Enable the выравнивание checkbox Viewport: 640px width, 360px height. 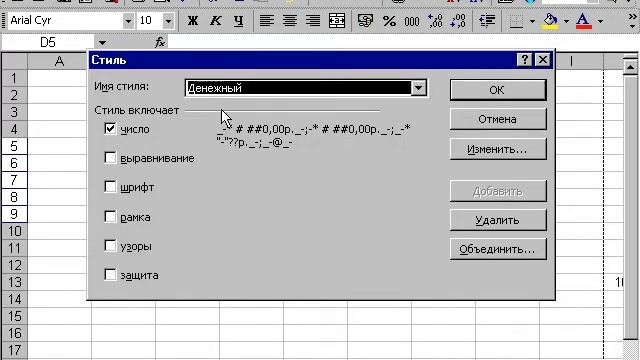tap(110, 158)
